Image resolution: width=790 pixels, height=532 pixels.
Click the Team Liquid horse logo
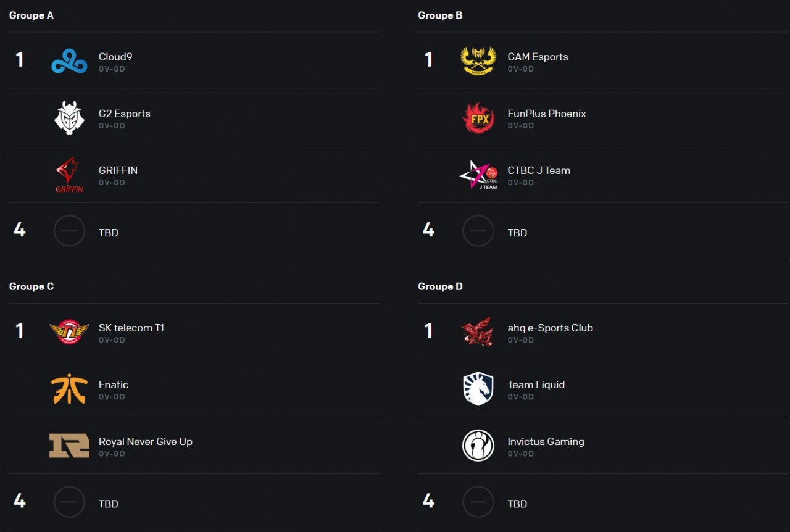coord(478,389)
